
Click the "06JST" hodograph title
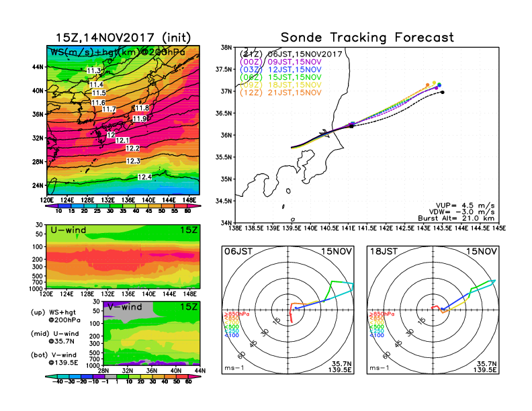coord(238,251)
